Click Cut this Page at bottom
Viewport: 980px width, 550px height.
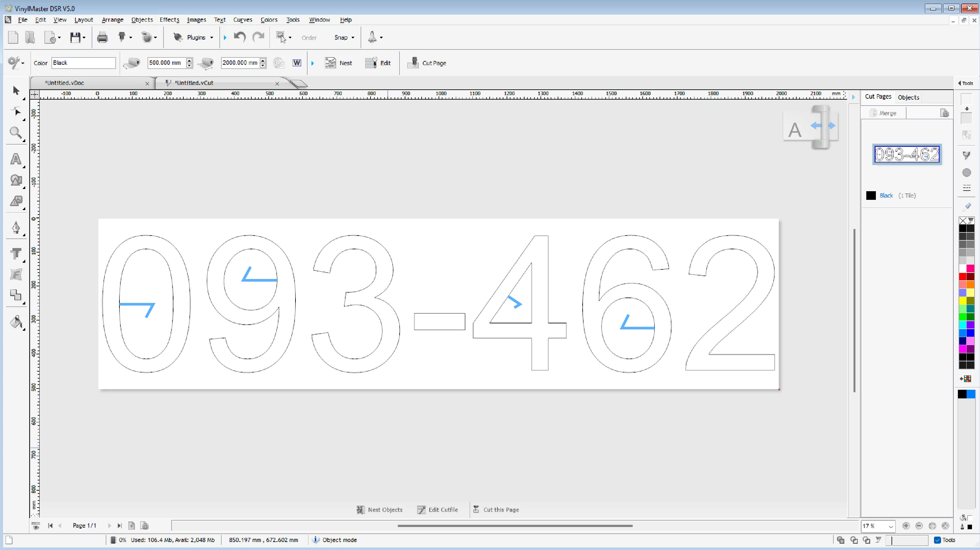pos(496,510)
